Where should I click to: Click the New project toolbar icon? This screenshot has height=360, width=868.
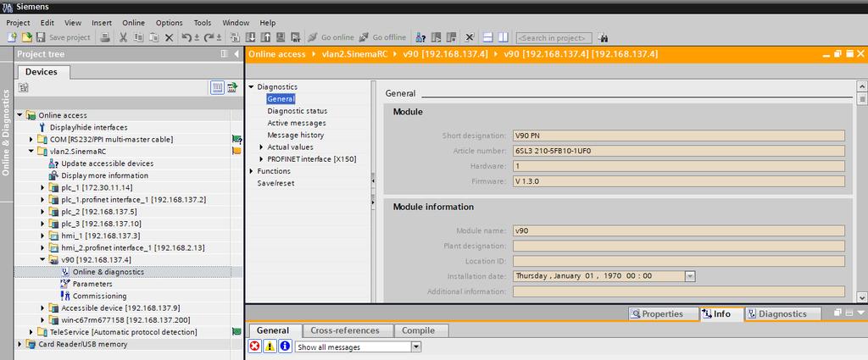point(12,37)
